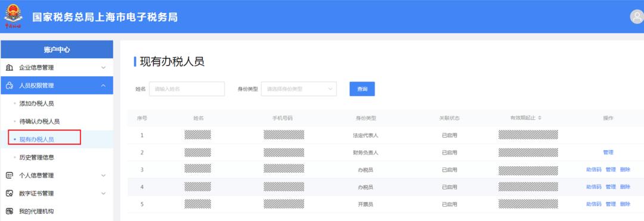The height and width of the screenshot is (221, 644).
Task: Click the 身份类型 column header
Action: click(366, 118)
